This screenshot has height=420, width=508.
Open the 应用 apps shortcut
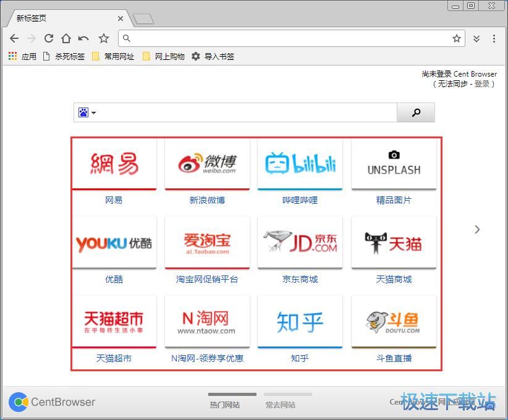point(22,56)
